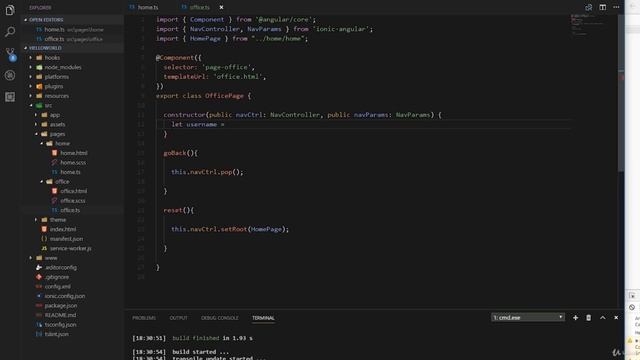Click the editor vertical scrollbar
Screen dimensions: 640x360
[621, 94]
